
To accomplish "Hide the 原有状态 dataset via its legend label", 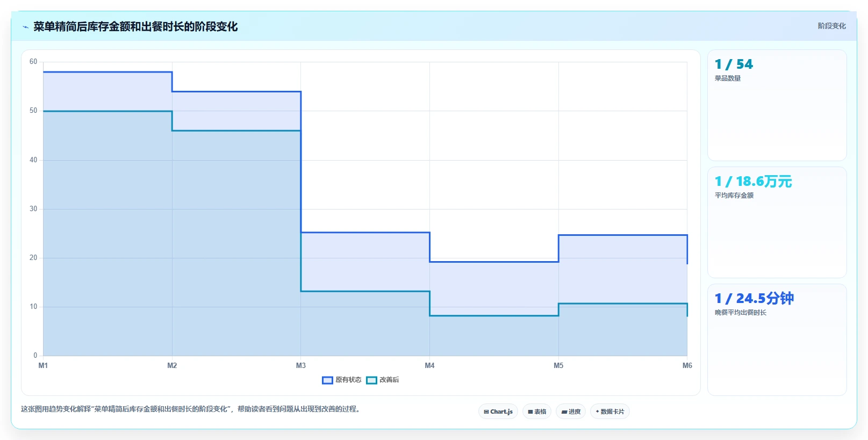I will [x=348, y=380].
